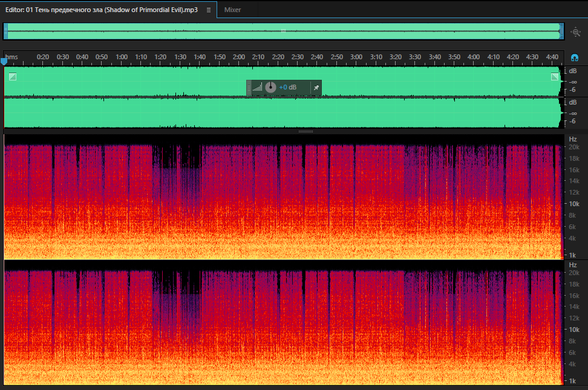
Task: Click 3:00 on the time ruler
Action: pyautogui.click(x=356, y=57)
